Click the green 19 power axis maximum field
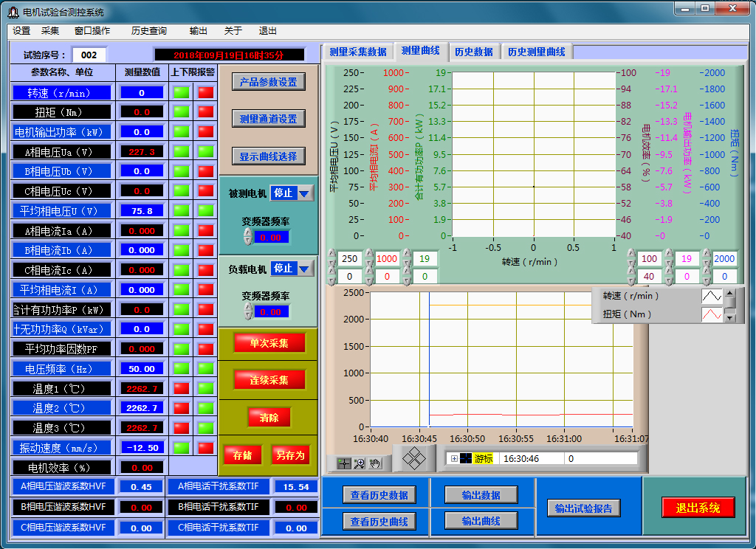756x549 pixels. [x=425, y=259]
